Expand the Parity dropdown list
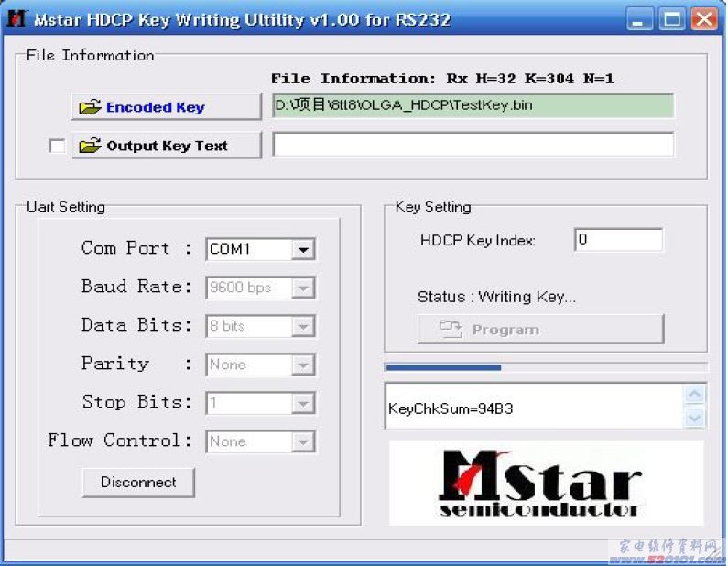This screenshot has width=728, height=566. (304, 365)
